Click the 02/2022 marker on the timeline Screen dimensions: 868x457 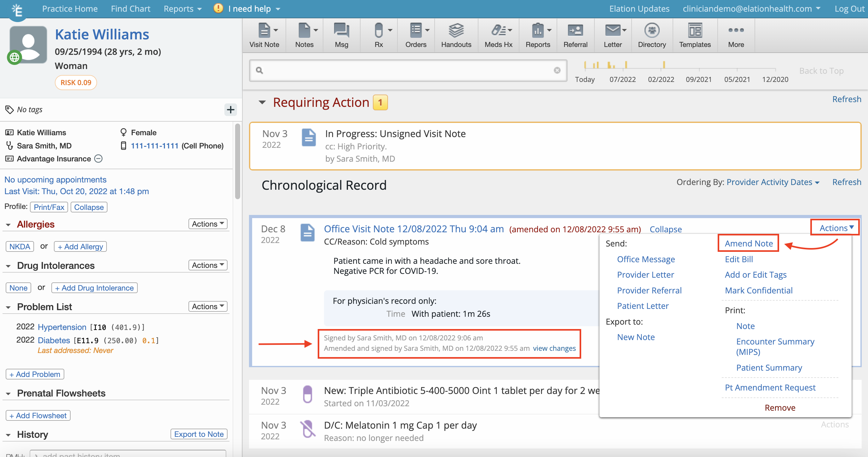point(661,79)
